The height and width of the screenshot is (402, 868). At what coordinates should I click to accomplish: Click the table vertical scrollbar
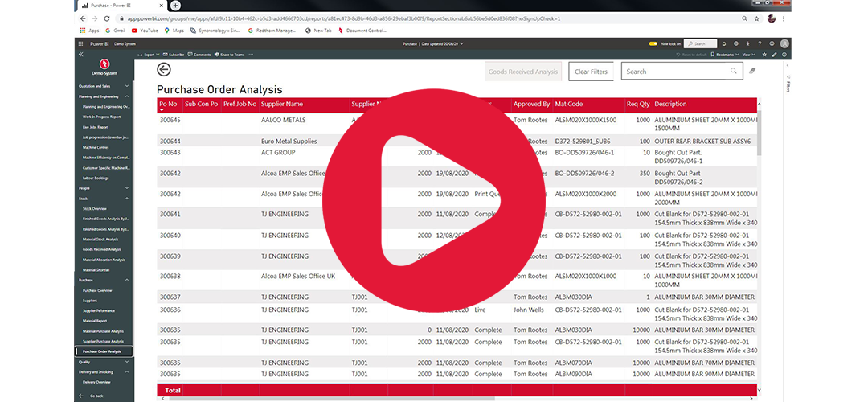[759, 133]
